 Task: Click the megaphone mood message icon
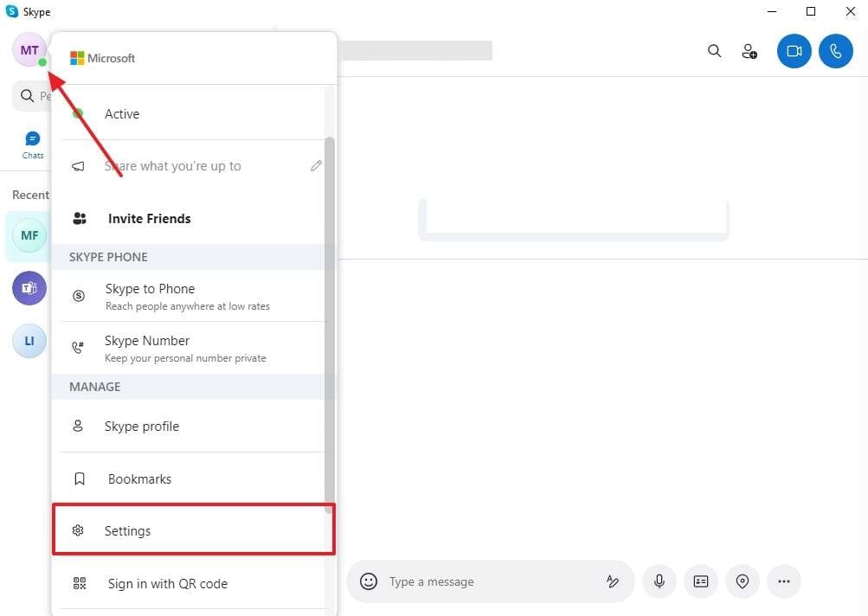pos(78,166)
